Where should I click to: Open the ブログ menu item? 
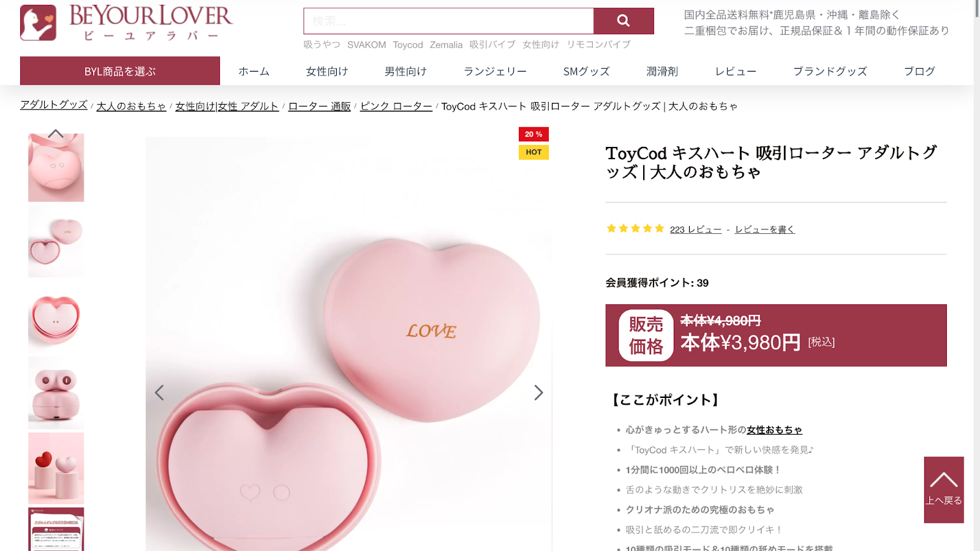(x=919, y=72)
